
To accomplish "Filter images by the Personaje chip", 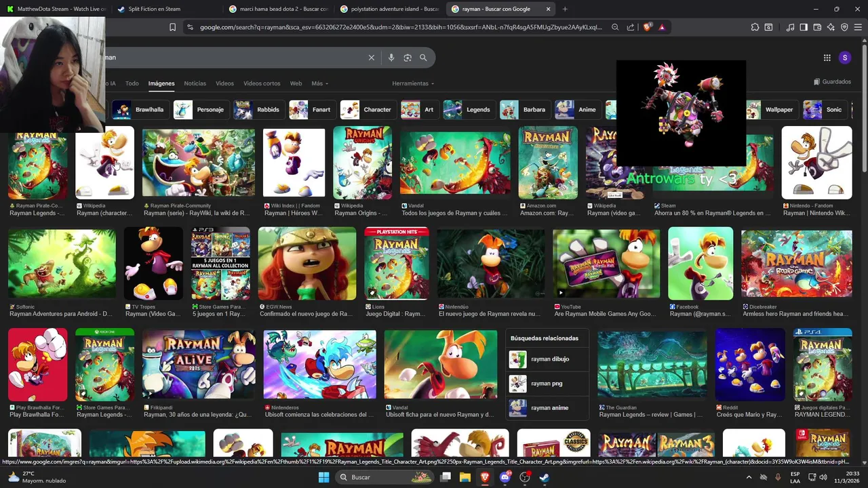I will (x=201, y=110).
